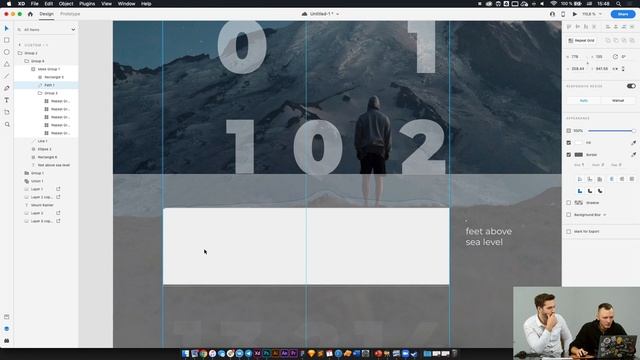Click export icon on last layer row
The image size is (640, 360).
58,221
